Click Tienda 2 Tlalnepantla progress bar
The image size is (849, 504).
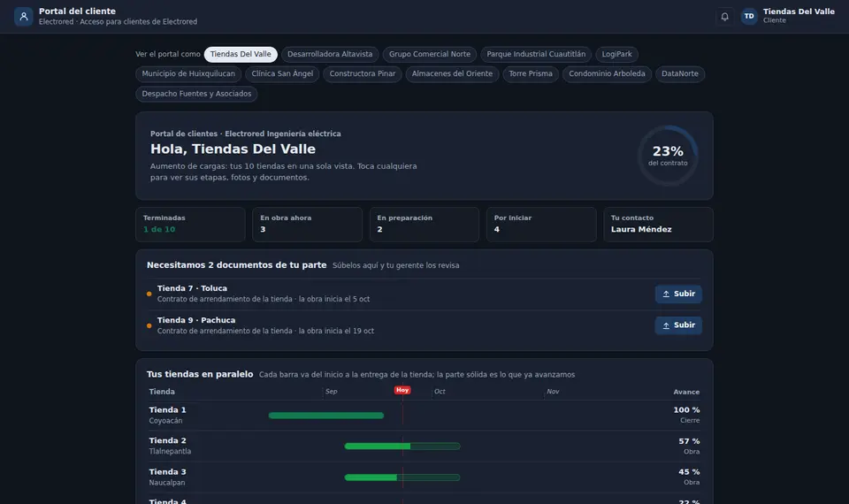pyautogui.click(x=402, y=447)
